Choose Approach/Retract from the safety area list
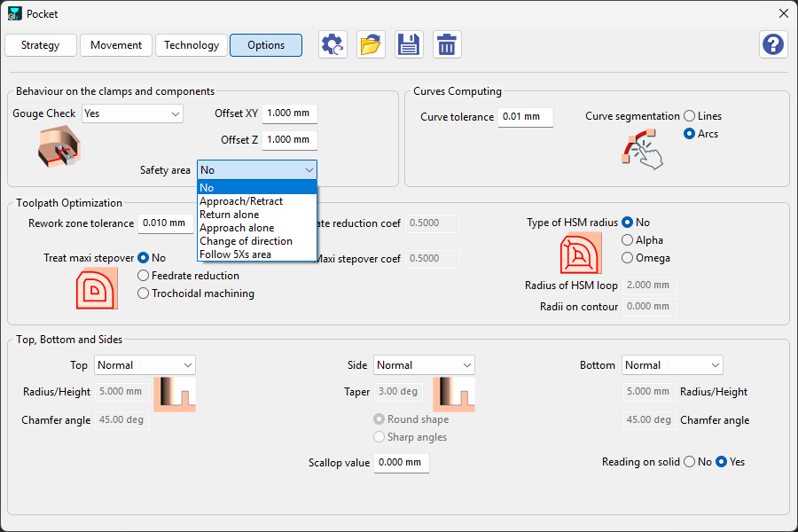 (241, 201)
